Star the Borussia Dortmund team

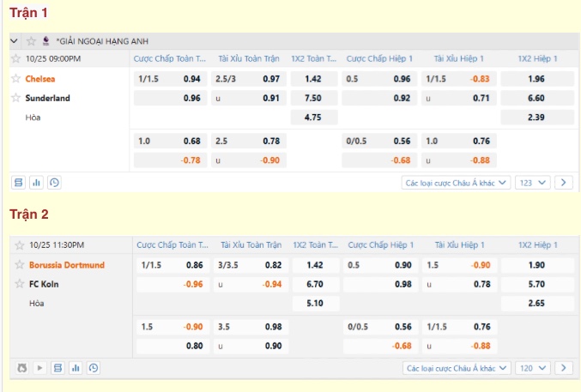[19, 264]
